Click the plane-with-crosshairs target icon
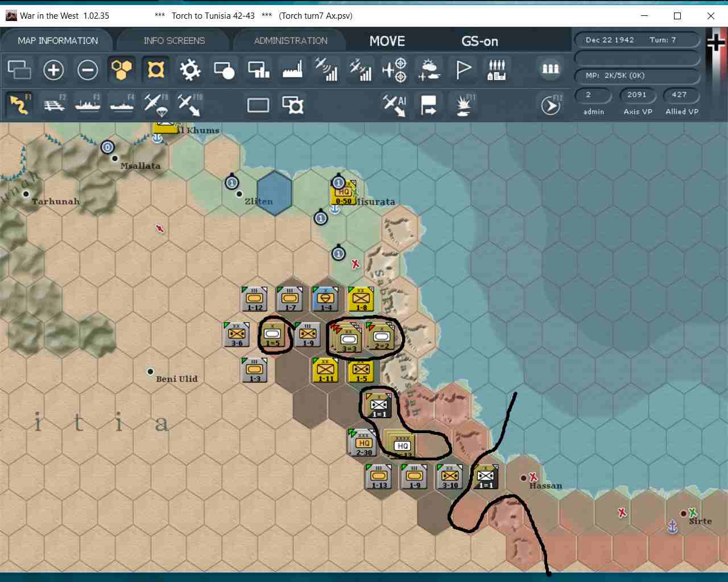Image resolution: width=728 pixels, height=582 pixels. pos(395,70)
